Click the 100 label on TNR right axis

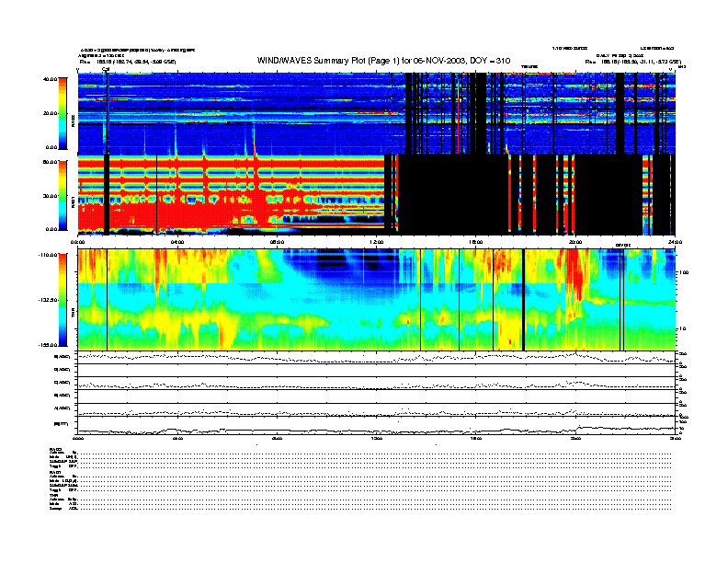pyautogui.click(x=684, y=272)
